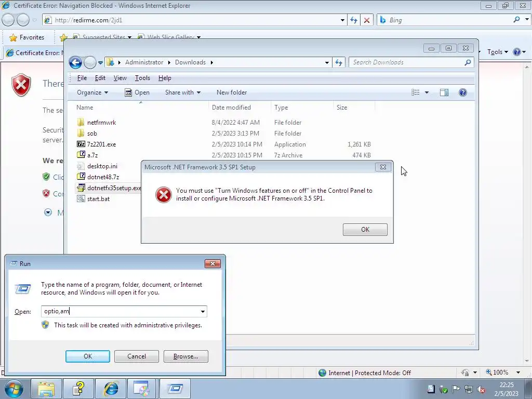Open the Run dialog Open combo dropdown

pos(203,312)
